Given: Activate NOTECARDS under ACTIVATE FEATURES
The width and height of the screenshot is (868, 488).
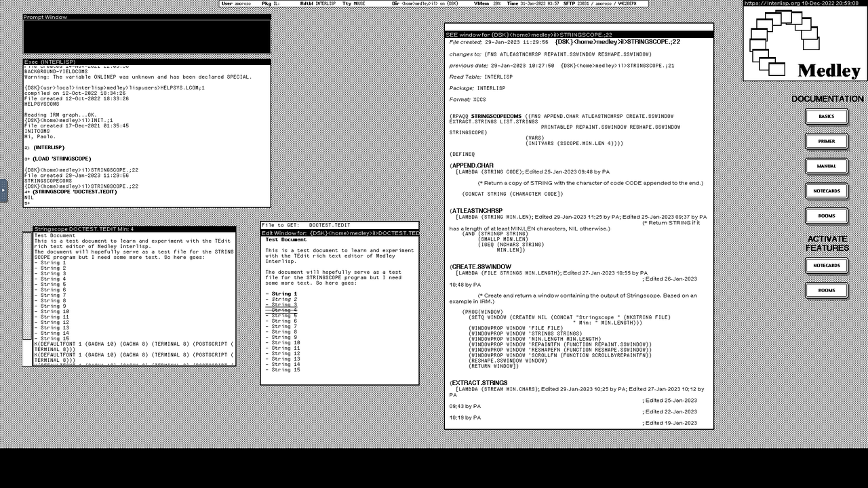Looking at the screenshot, I should [826, 266].
